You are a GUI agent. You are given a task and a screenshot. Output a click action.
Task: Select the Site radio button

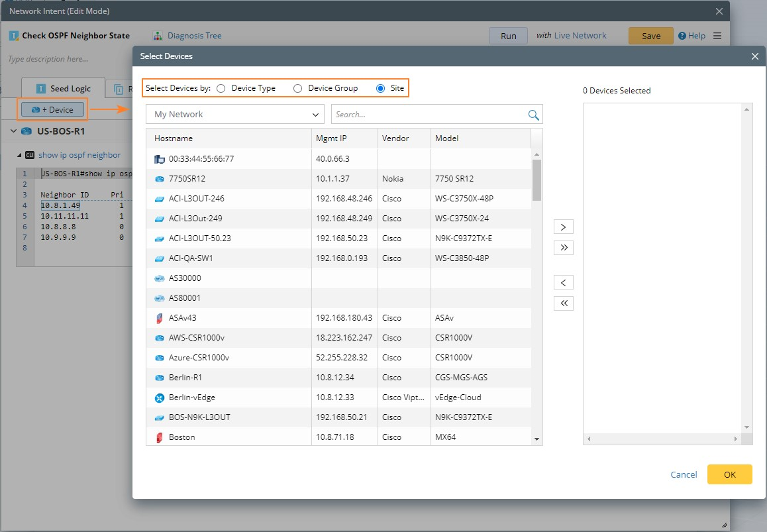pos(380,88)
